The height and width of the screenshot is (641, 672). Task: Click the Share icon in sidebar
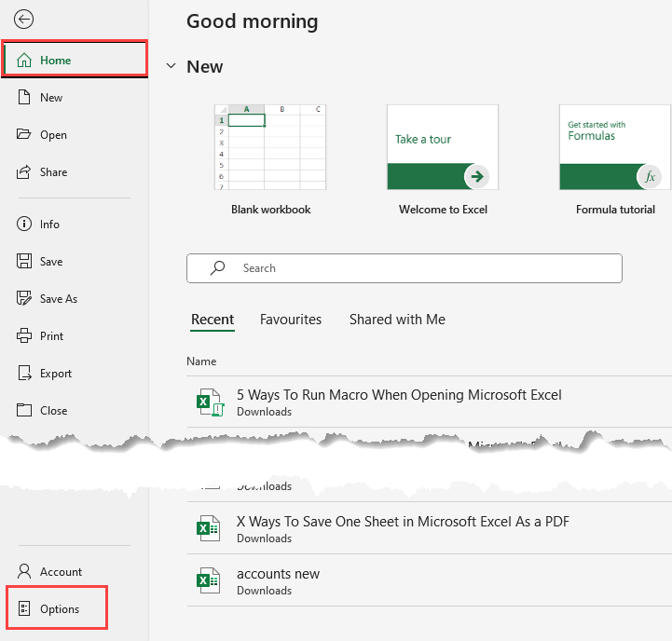pos(23,171)
